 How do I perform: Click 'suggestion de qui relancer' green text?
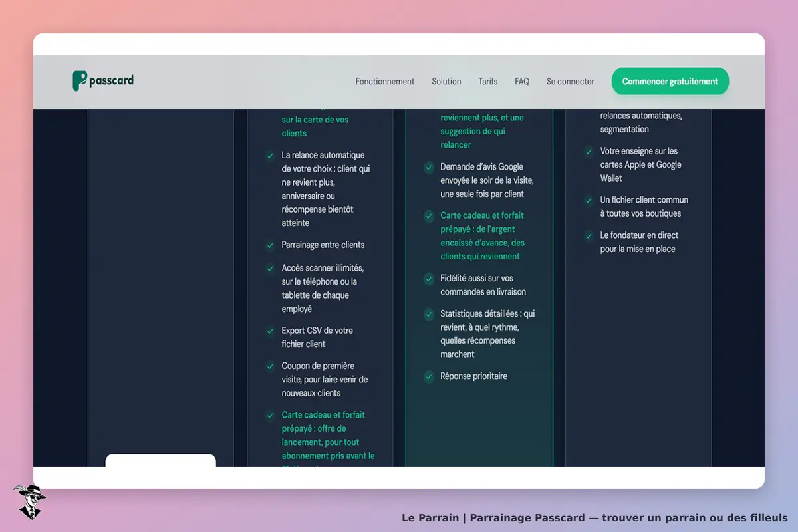pos(473,138)
